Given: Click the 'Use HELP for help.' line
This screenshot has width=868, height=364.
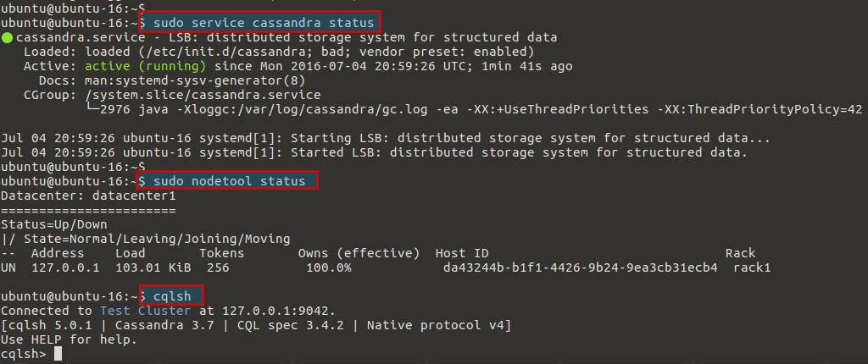Looking at the screenshot, I should 69,339.
